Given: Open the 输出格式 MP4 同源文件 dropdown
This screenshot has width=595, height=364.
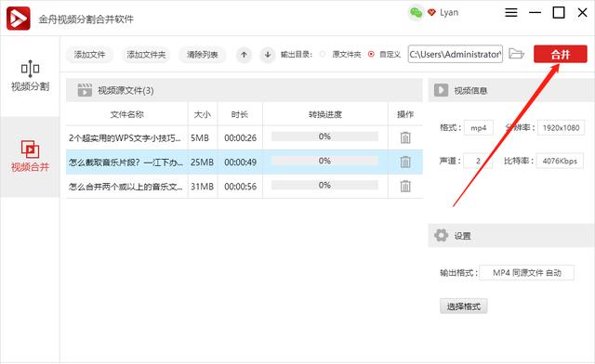Looking at the screenshot, I should tap(526, 273).
